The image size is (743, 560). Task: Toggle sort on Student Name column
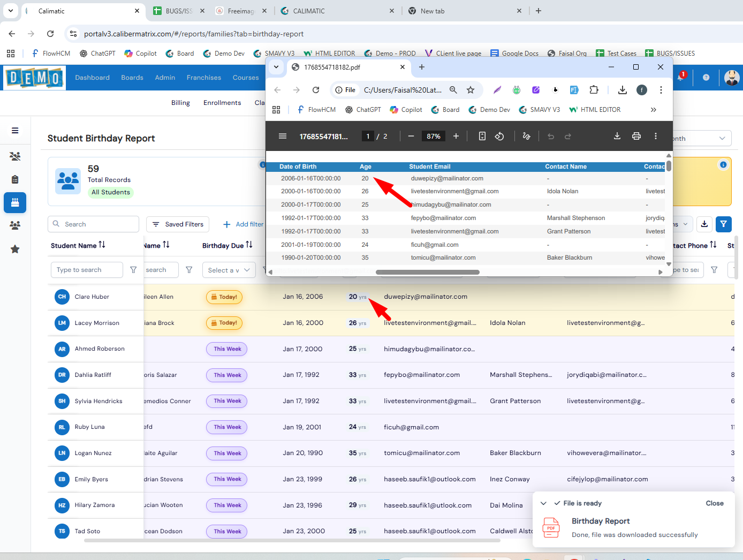point(102,245)
